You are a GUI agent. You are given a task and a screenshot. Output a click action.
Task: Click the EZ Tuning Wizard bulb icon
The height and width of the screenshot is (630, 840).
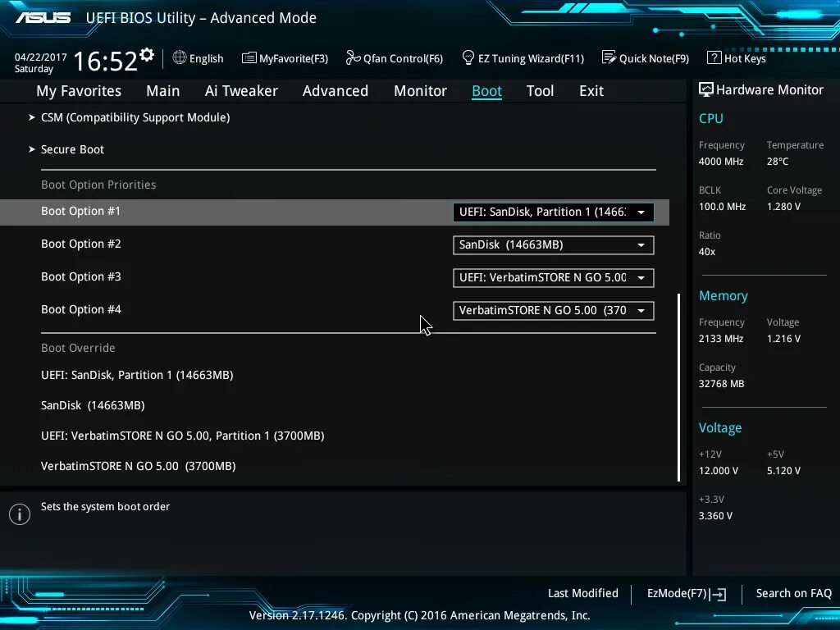click(x=468, y=57)
